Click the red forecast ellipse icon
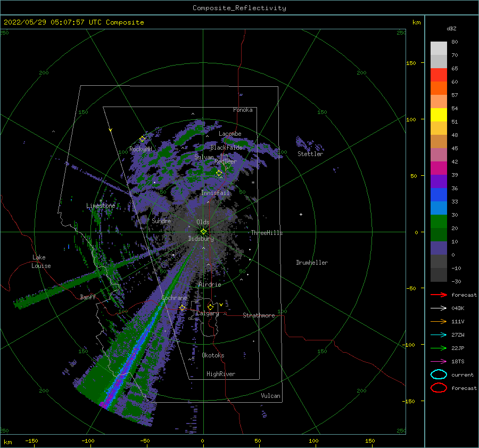 439,388
